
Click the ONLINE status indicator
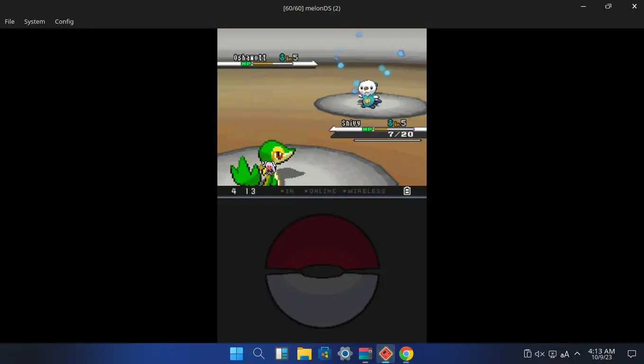pos(320,191)
